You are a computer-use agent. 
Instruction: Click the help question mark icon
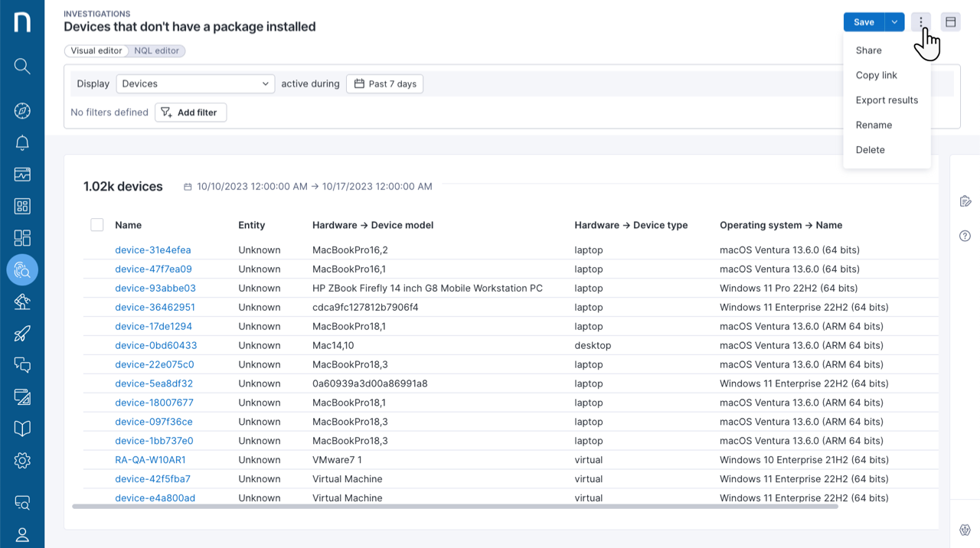click(x=965, y=236)
